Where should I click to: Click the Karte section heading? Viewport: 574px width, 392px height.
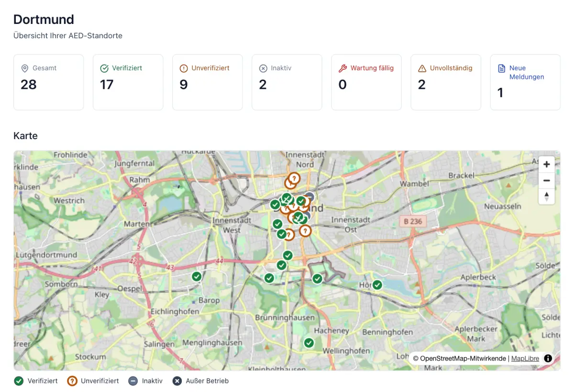click(25, 136)
